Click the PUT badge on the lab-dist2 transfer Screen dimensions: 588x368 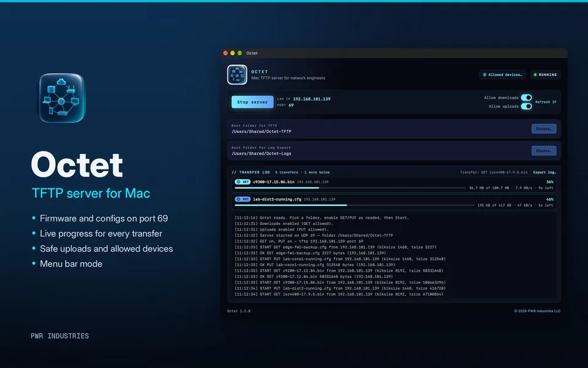click(x=243, y=199)
